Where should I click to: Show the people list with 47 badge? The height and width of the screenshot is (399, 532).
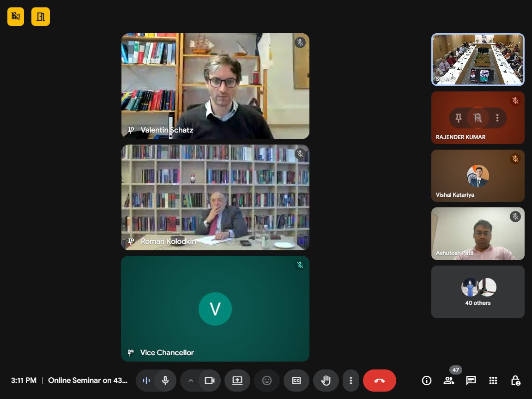[449, 381]
